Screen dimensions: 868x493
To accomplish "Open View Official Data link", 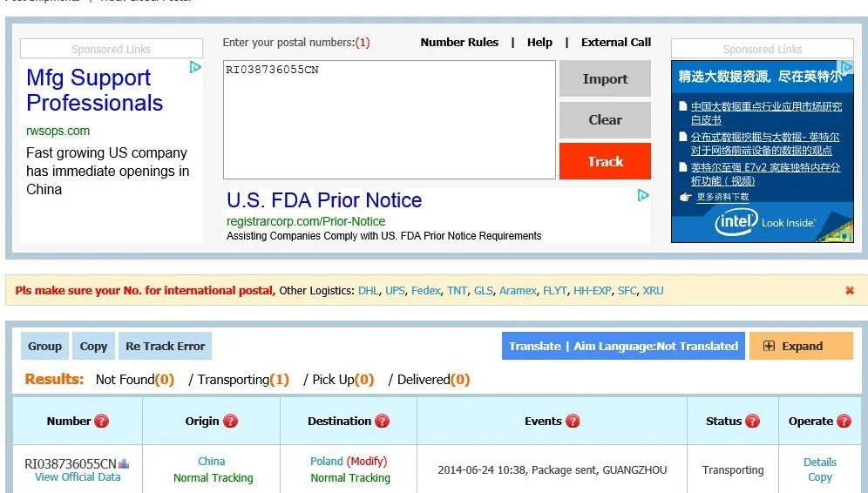I will (78, 477).
